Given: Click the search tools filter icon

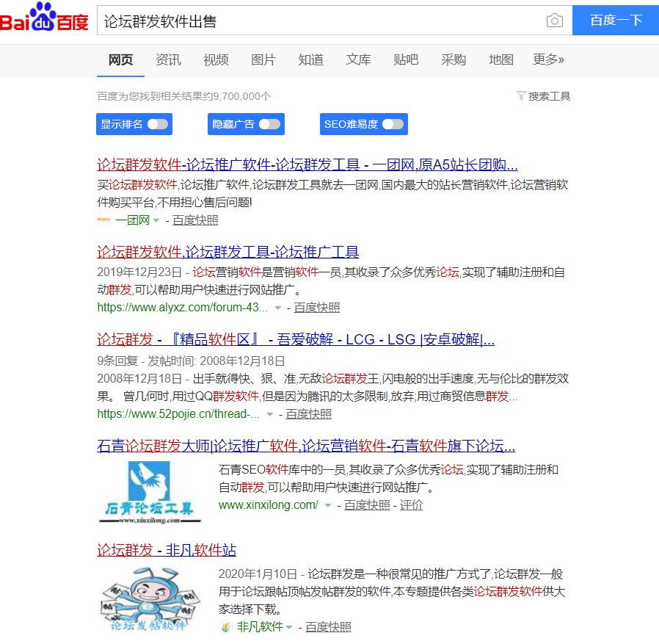Looking at the screenshot, I should [x=521, y=96].
